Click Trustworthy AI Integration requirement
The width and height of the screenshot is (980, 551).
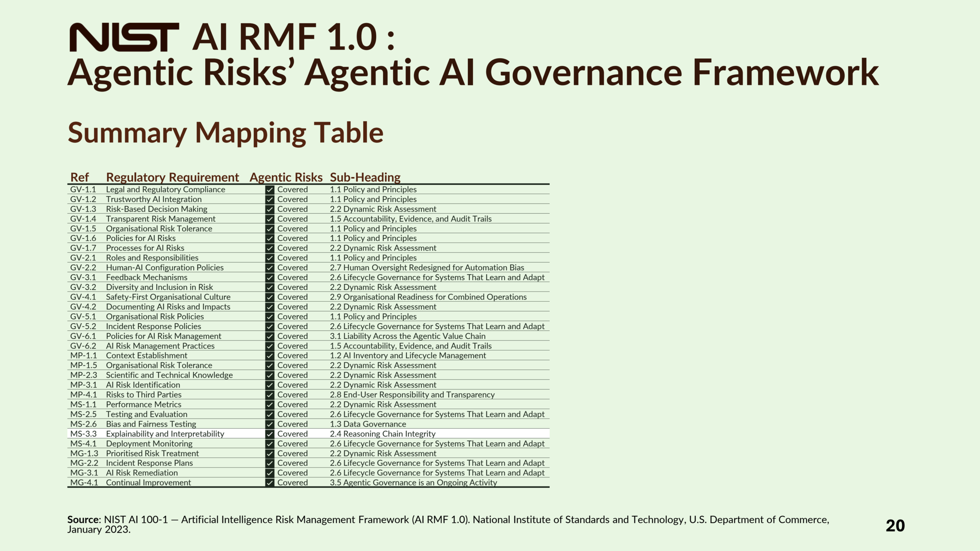(x=154, y=199)
